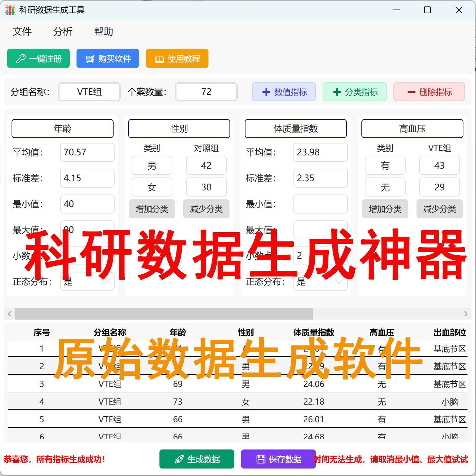
Task: Click age cell 69 in row 3
Action: (178, 384)
